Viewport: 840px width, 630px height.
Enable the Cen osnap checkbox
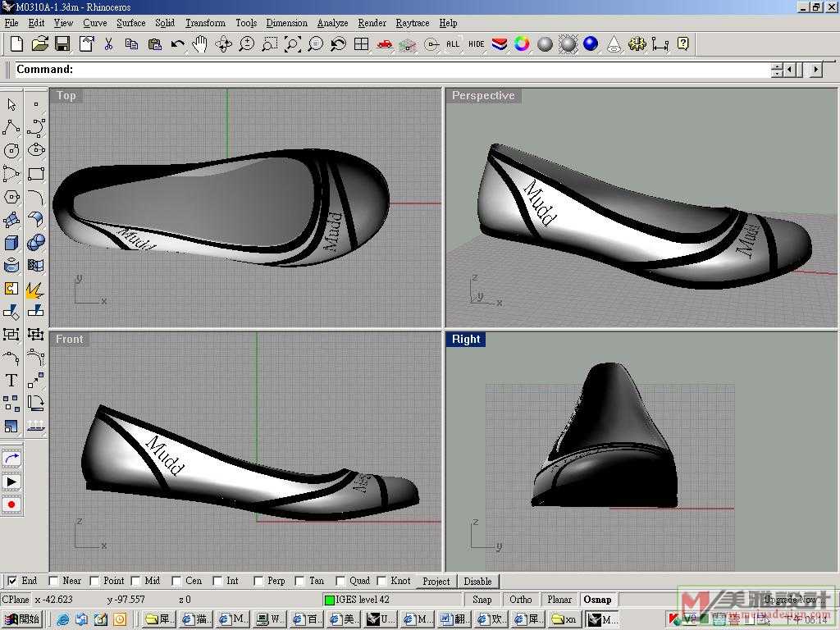176,582
